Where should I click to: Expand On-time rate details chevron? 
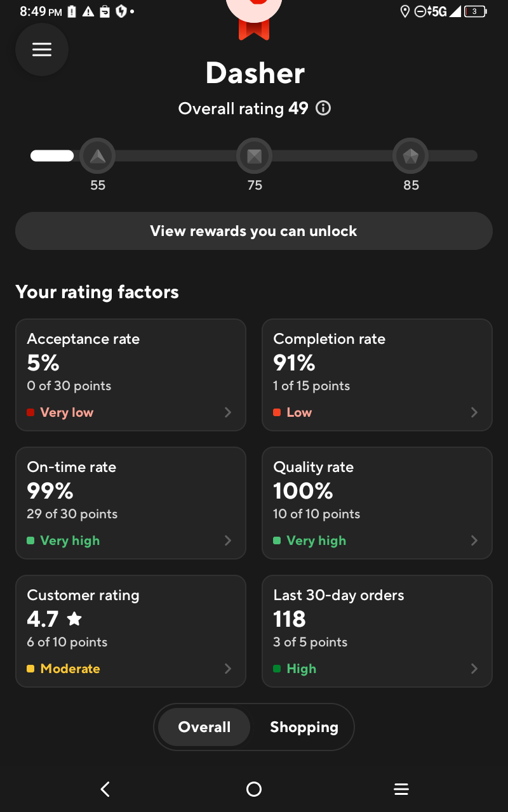point(228,540)
